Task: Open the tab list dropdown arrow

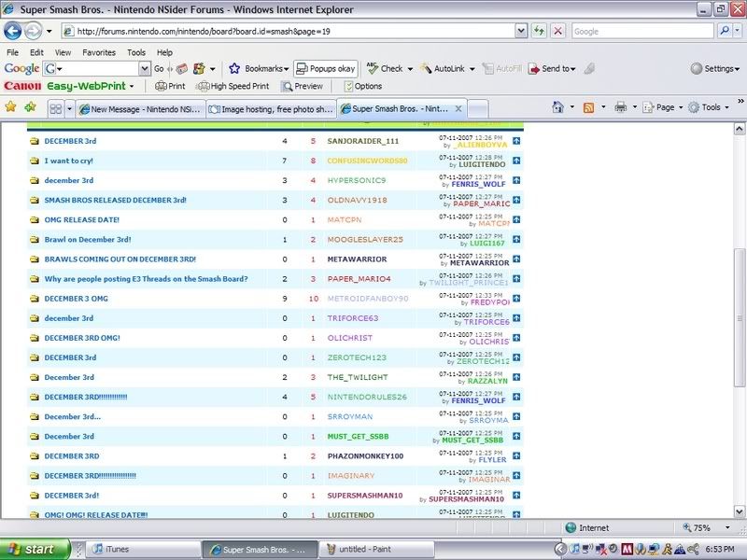Action: 69,109
